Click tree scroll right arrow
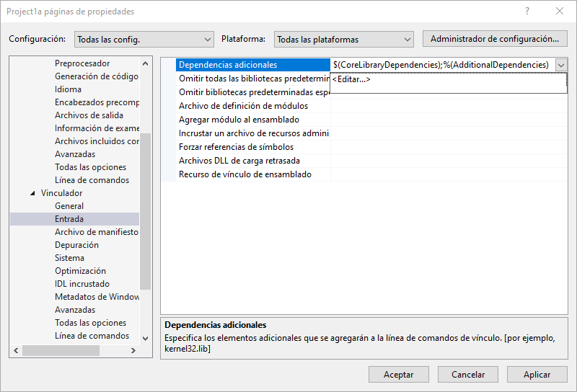Viewport: 577px width, 392px height. (133, 351)
